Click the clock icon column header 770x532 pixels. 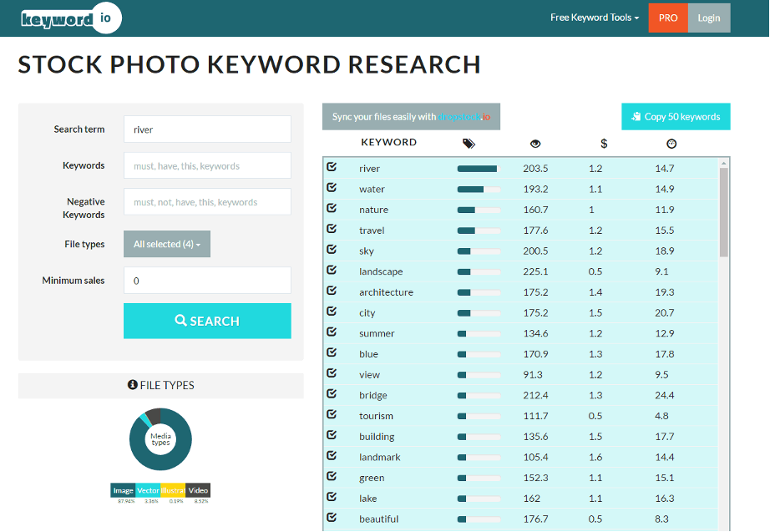tap(671, 144)
